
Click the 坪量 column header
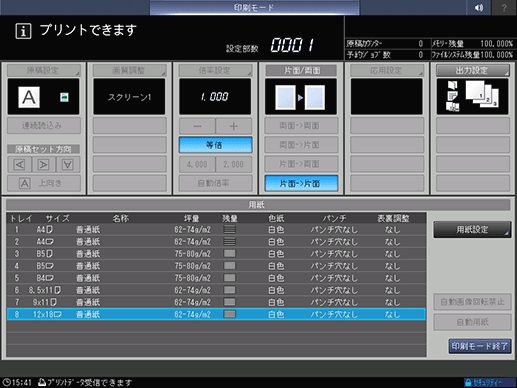click(191, 218)
